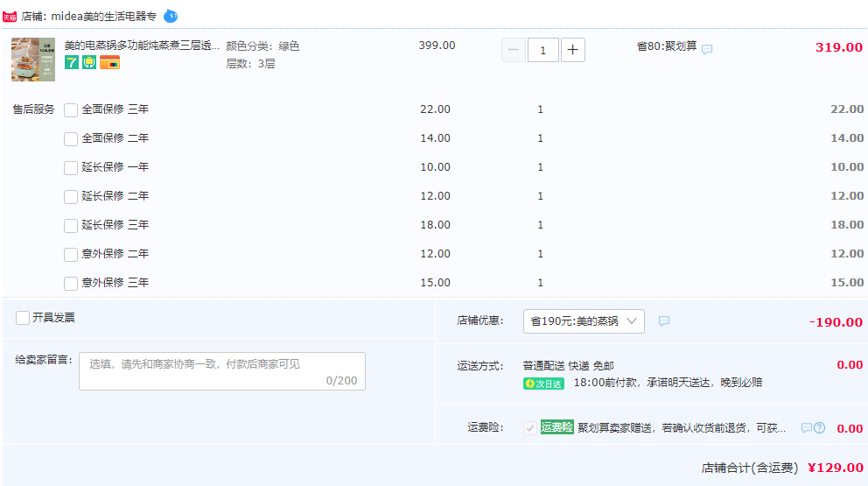Click the unit price 399.00
Viewport: 868px width, 486px height.
(x=437, y=46)
